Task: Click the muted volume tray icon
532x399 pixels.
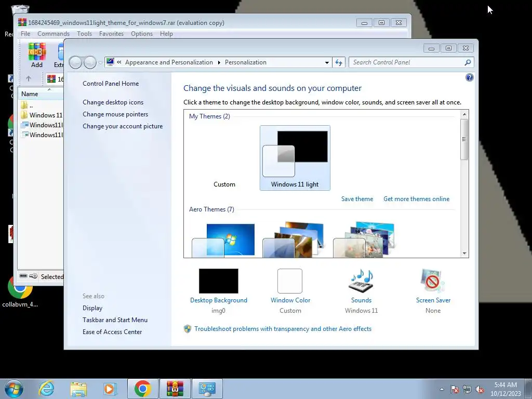Action: [480, 390]
